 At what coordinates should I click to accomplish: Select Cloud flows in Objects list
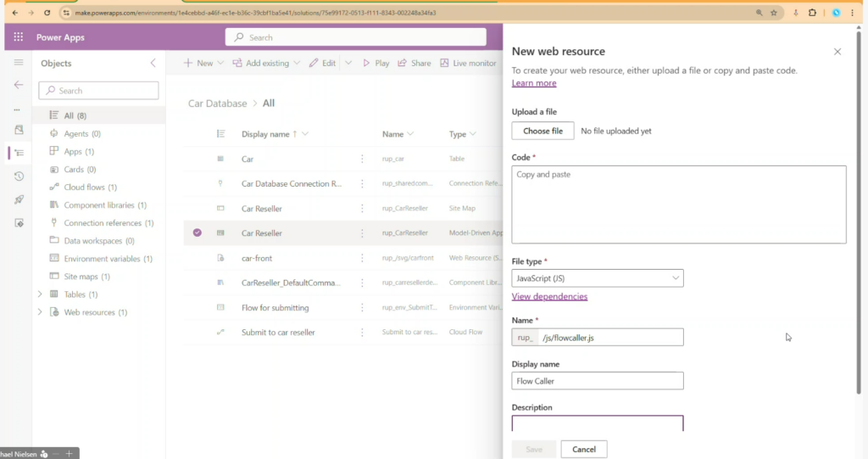90,187
